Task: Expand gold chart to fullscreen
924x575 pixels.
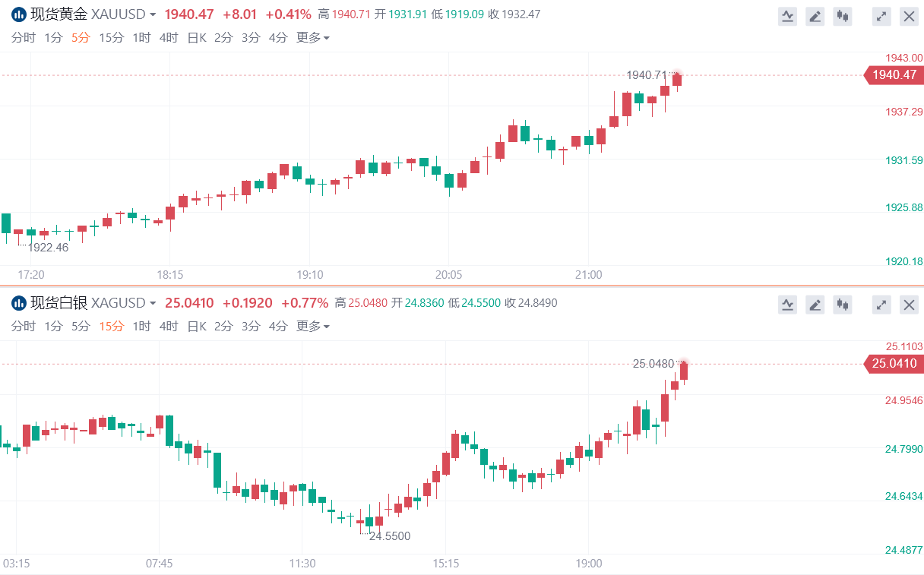Action: tap(881, 16)
